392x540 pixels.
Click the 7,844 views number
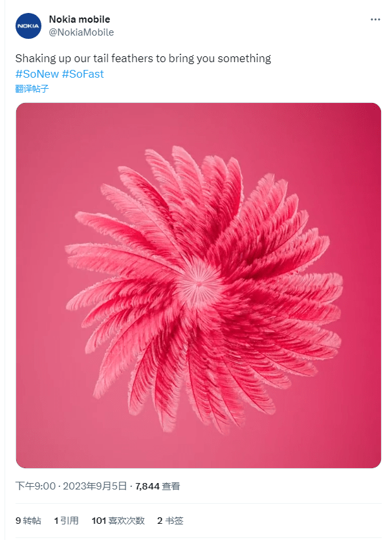(147, 486)
